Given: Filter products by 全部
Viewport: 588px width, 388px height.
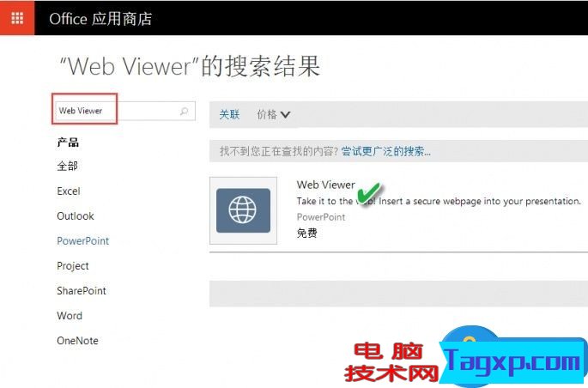Looking at the screenshot, I should click(67, 166).
